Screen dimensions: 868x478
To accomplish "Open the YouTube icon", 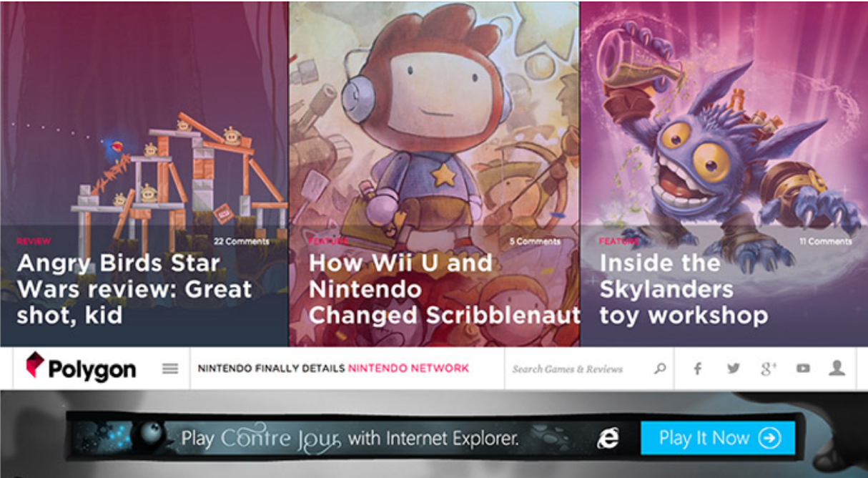I will (x=803, y=369).
